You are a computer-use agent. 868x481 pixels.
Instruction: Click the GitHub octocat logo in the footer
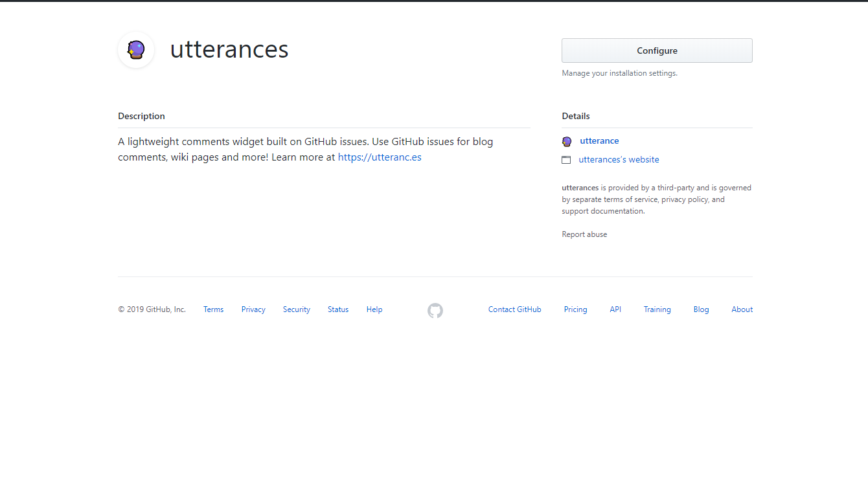[x=435, y=311]
